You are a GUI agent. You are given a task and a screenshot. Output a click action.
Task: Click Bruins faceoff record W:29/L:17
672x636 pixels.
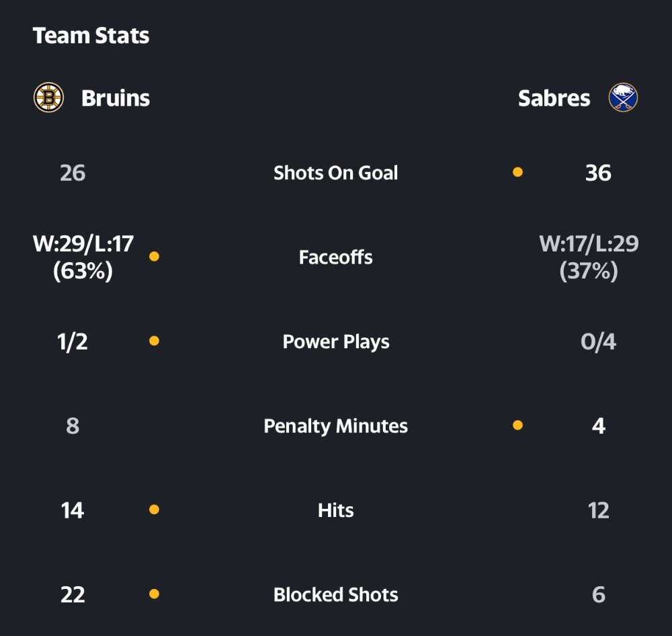83,243
